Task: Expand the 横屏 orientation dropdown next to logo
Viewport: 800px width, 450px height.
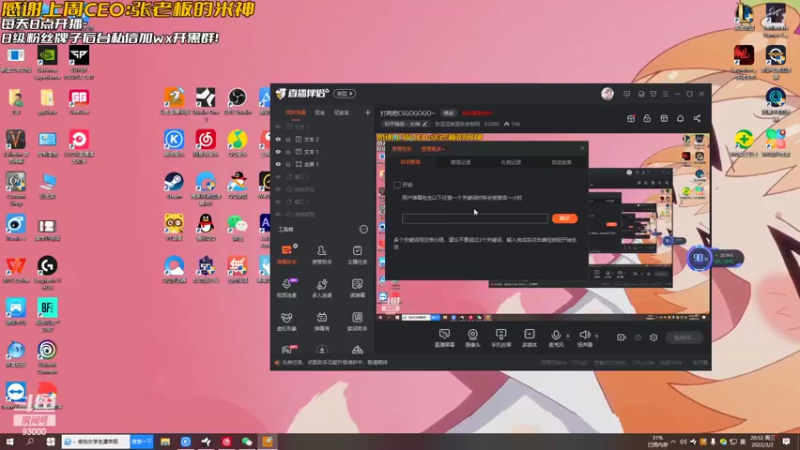Action: pos(344,94)
